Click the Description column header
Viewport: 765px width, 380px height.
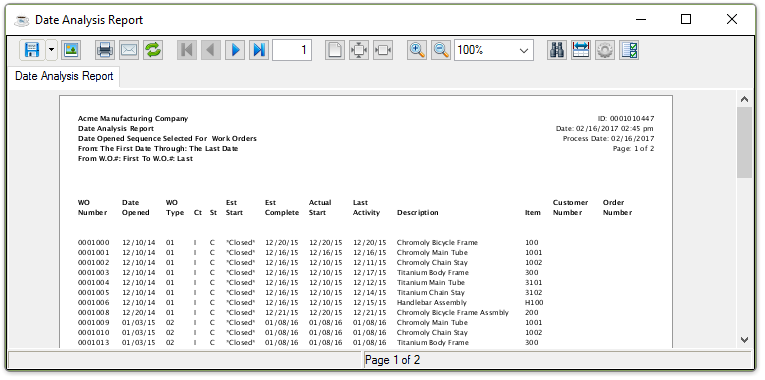coord(418,213)
